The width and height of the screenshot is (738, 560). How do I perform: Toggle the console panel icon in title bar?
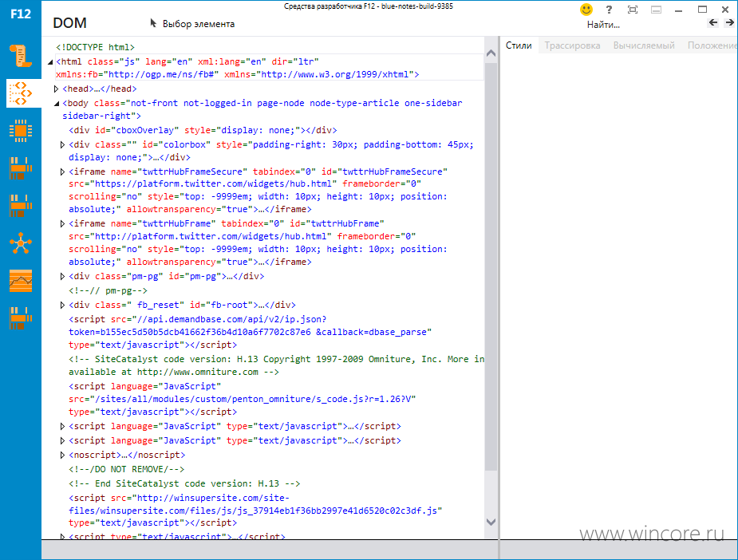coord(656,10)
